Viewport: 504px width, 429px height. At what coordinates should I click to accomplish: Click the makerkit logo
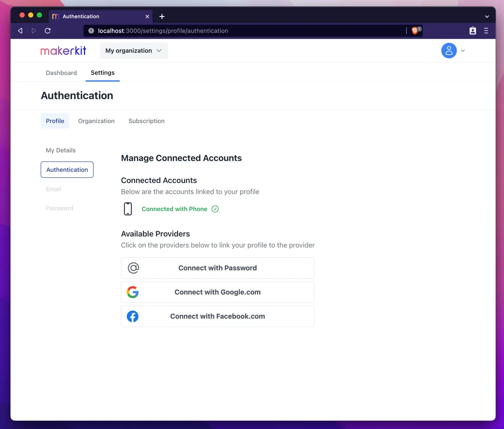(x=63, y=50)
